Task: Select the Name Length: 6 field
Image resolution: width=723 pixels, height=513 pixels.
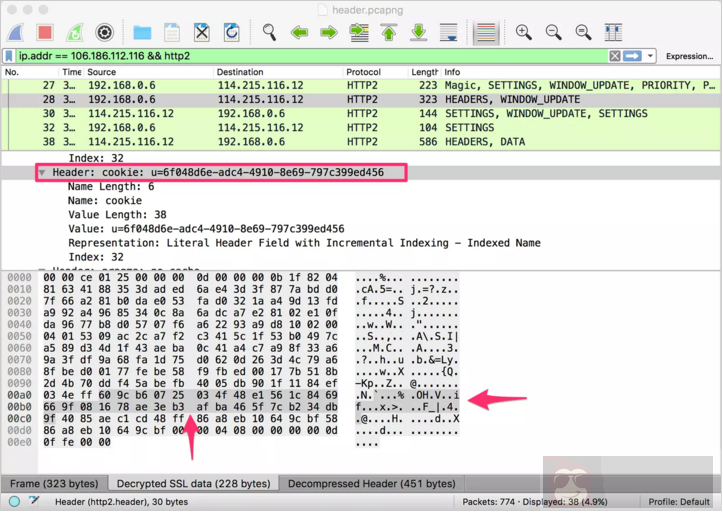Action: (111, 187)
